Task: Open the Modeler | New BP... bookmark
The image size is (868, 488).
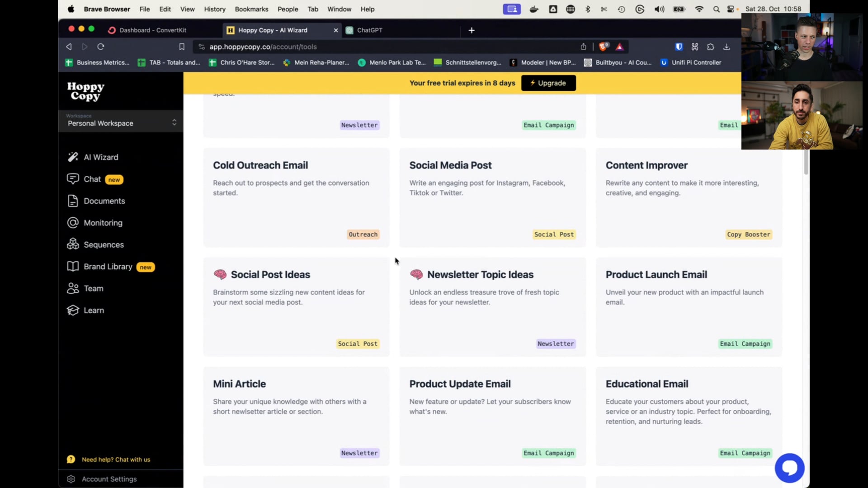Action: [x=542, y=63]
